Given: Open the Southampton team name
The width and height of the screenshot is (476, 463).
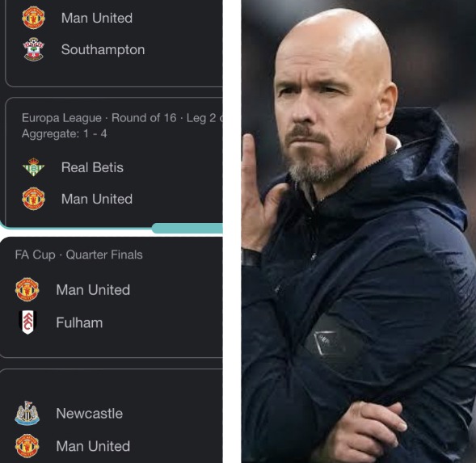Looking at the screenshot, I should (x=103, y=50).
